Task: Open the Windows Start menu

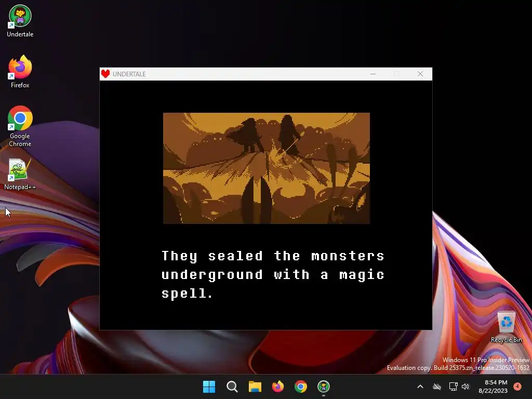Action: (x=209, y=387)
